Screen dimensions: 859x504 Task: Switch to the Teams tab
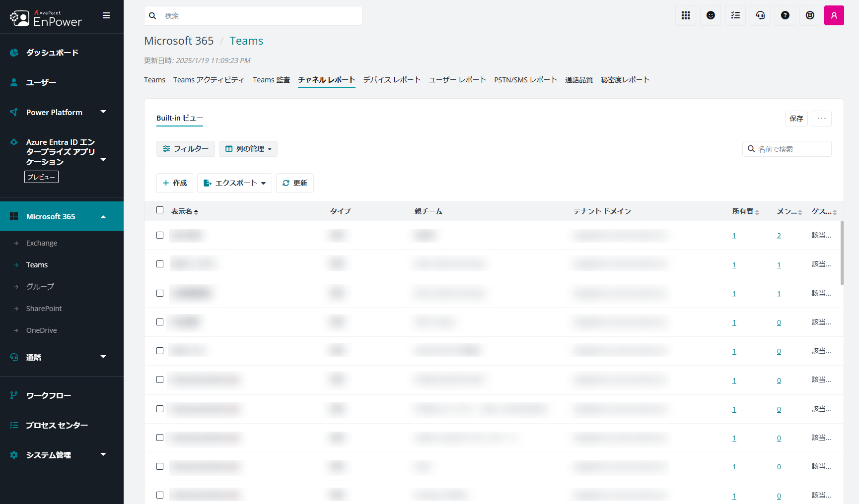click(x=154, y=80)
